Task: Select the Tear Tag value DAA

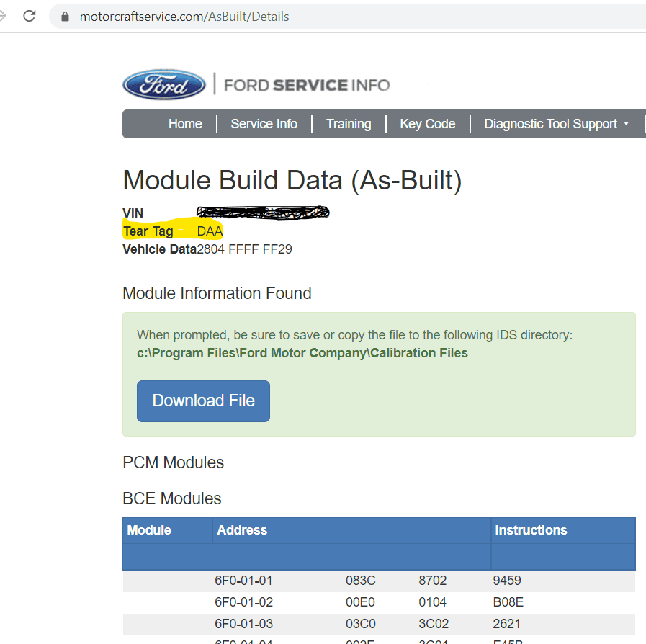Action: tap(210, 231)
